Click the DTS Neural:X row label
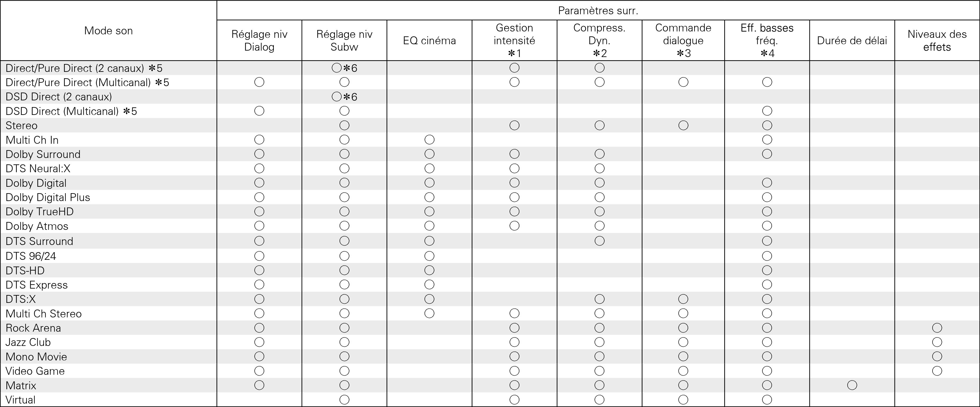 pyautogui.click(x=38, y=168)
